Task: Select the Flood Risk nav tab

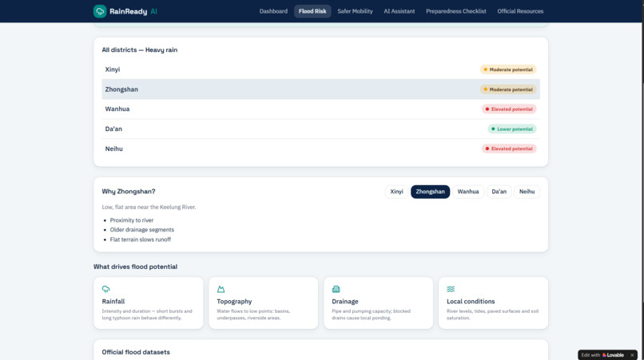Action: [x=312, y=11]
